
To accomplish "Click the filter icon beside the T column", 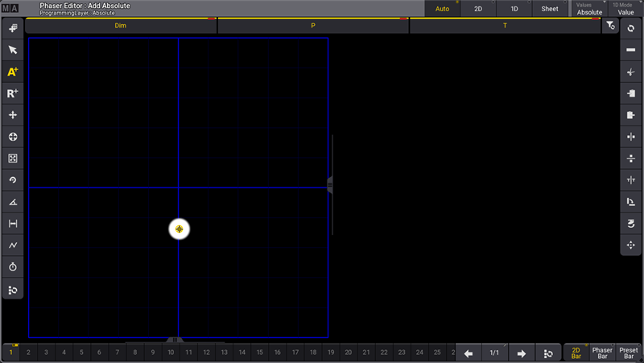I will [610, 27].
